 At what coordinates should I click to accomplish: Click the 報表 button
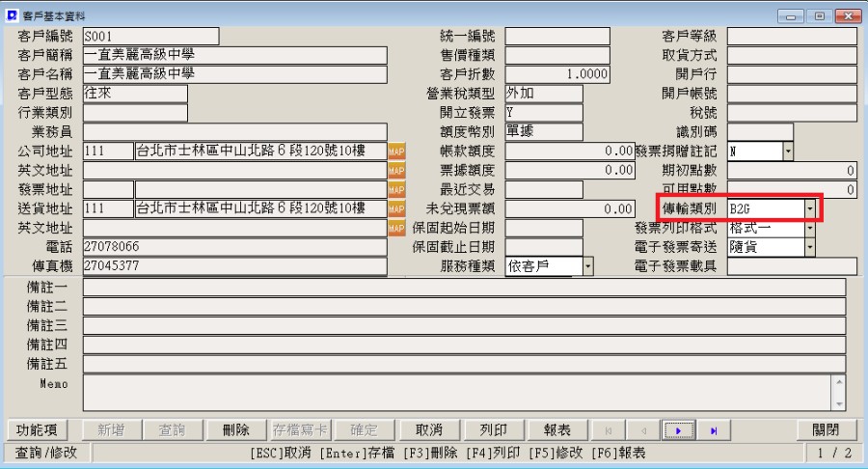point(557,430)
